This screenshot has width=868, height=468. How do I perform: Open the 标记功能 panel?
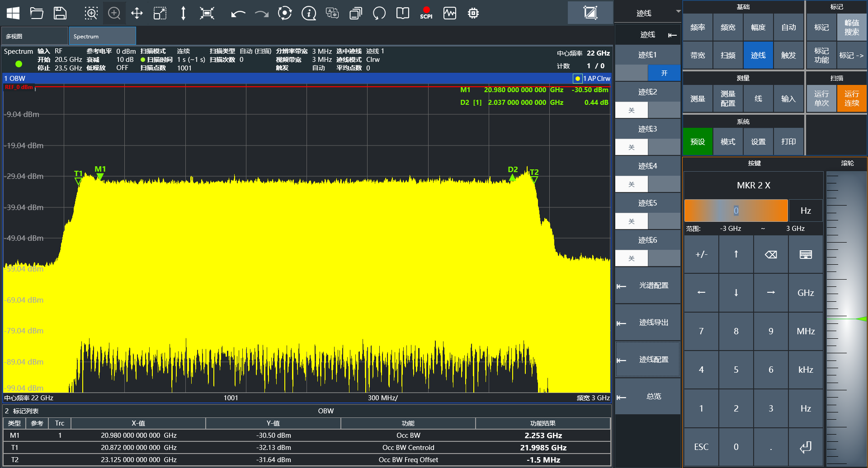pos(821,55)
